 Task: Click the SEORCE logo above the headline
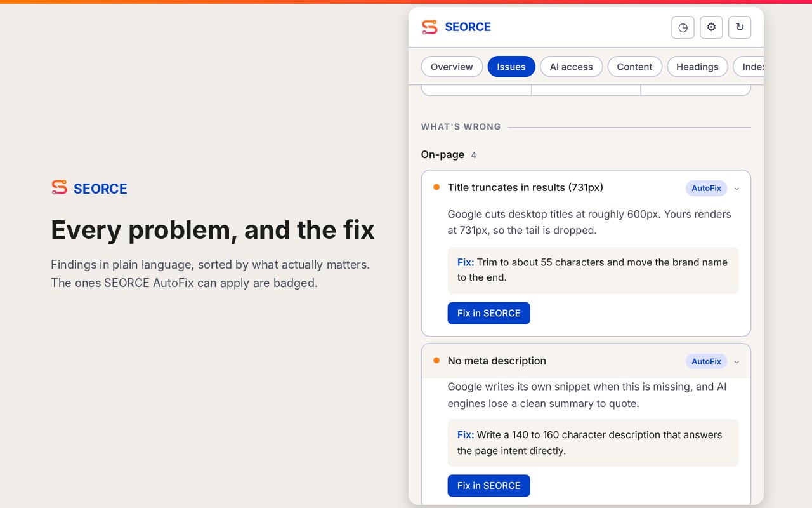[89, 188]
